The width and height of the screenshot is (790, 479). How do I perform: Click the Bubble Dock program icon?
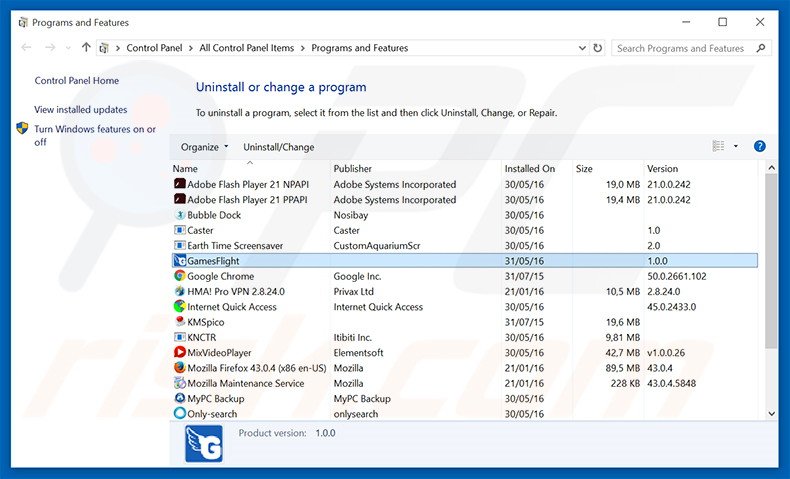[179, 215]
